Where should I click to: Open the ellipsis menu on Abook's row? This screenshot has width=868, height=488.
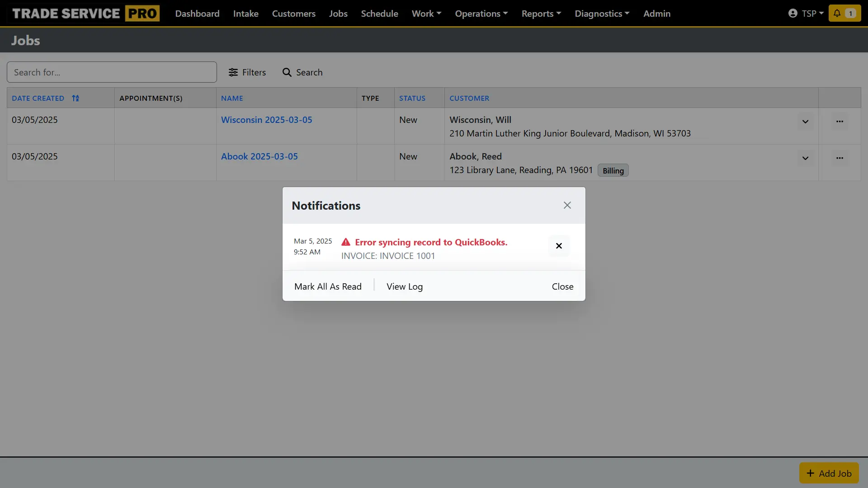[840, 158]
